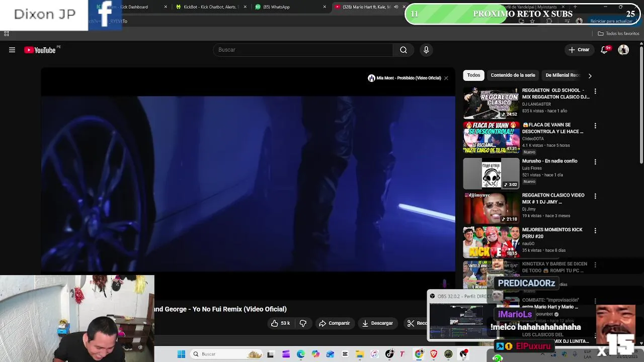Click the ClideoDOTA channel name

pos(533,139)
